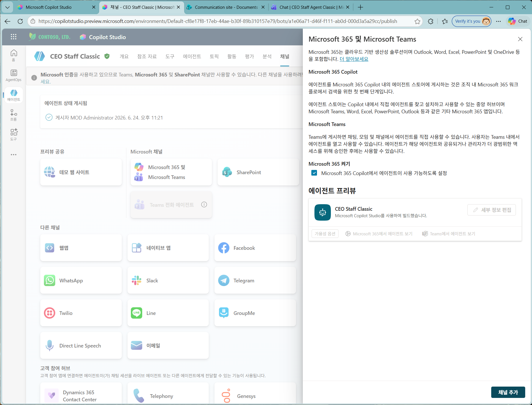Click Microsoft 365에서 에이전트 보기
532x405 pixels.
pos(379,234)
